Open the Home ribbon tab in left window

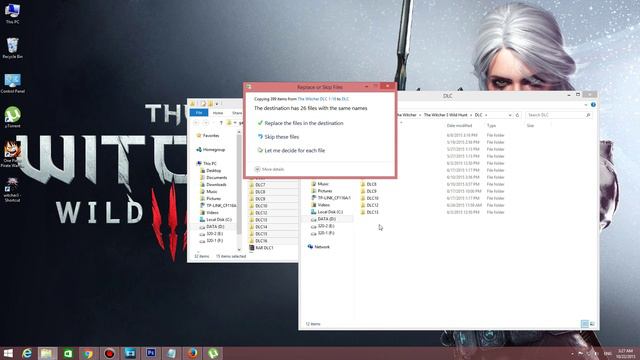coord(218,113)
